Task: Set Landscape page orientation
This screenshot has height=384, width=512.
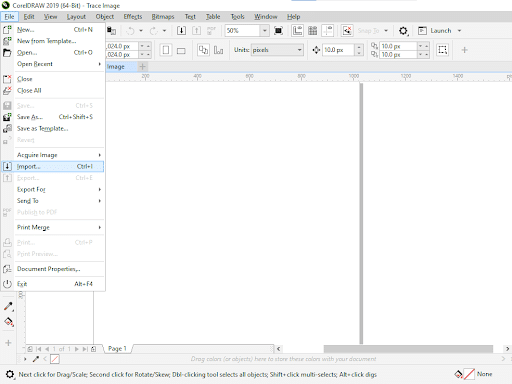Action: [x=181, y=50]
